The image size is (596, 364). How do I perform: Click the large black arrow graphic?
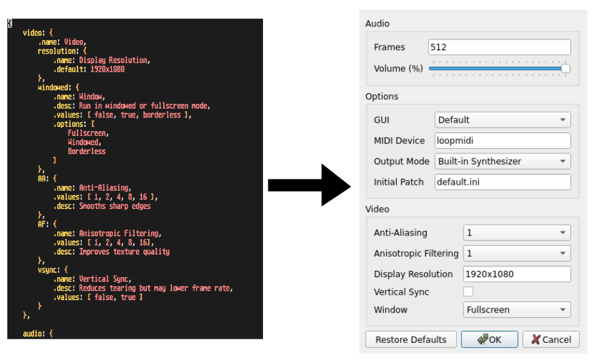coord(309,185)
